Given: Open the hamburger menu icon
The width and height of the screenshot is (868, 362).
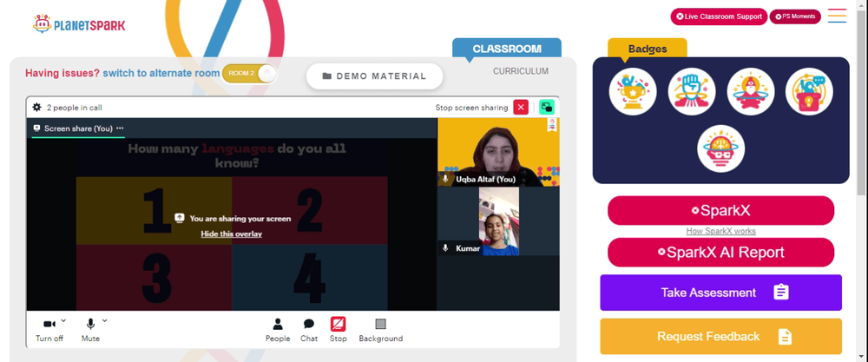Looking at the screenshot, I should point(837,16).
